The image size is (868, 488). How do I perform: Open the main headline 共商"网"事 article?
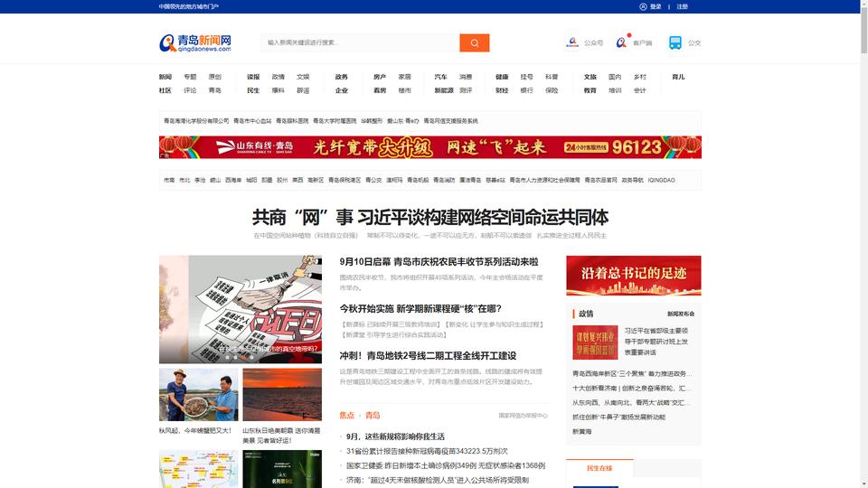click(430, 218)
